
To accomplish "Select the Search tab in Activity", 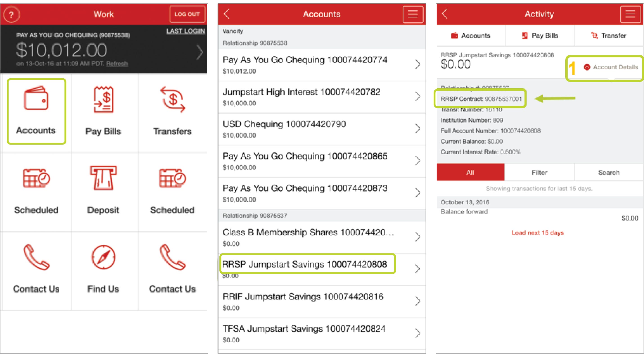I will coord(609,173).
